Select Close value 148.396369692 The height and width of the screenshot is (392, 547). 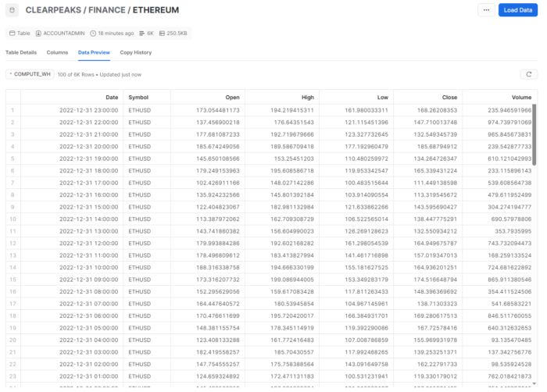[435, 291]
